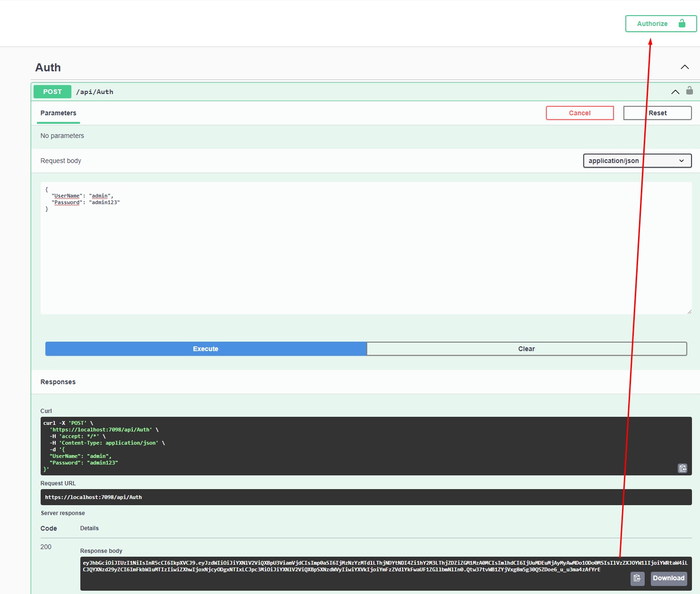Click the JWT token text in response body
The height and width of the screenshot is (594, 700).
point(385,566)
